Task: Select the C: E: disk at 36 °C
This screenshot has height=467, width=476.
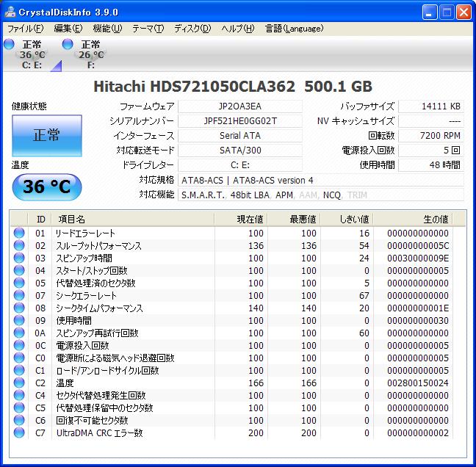Action: pyautogui.click(x=32, y=54)
